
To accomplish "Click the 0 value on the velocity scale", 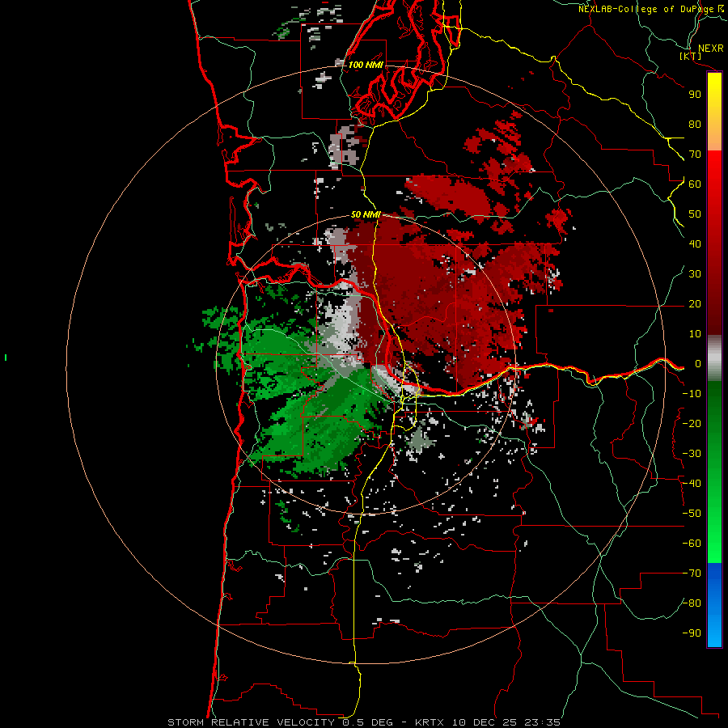I will tap(698, 363).
